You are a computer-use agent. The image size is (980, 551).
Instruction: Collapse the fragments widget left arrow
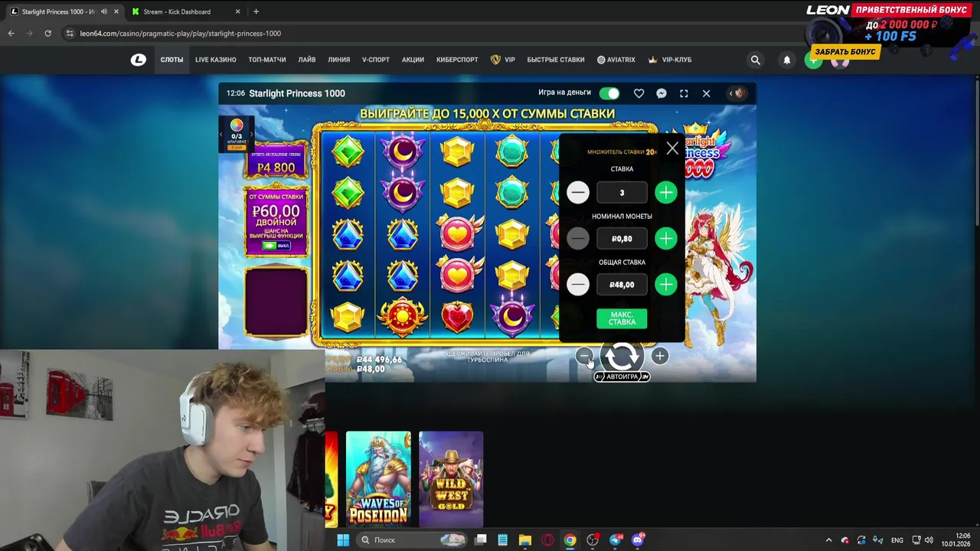(x=221, y=135)
